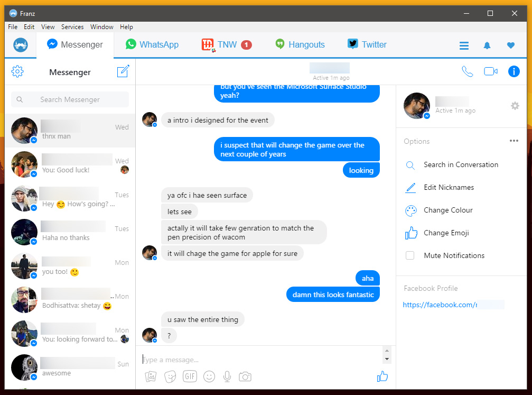Compose a new message with pencil icon
Image resolution: width=532 pixels, height=395 pixels.
pos(123,71)
